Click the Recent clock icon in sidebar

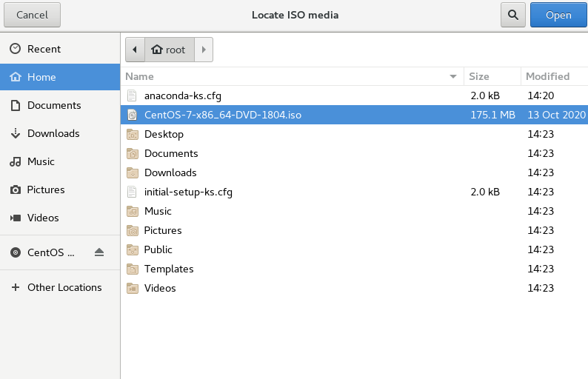tap(16, 49)
